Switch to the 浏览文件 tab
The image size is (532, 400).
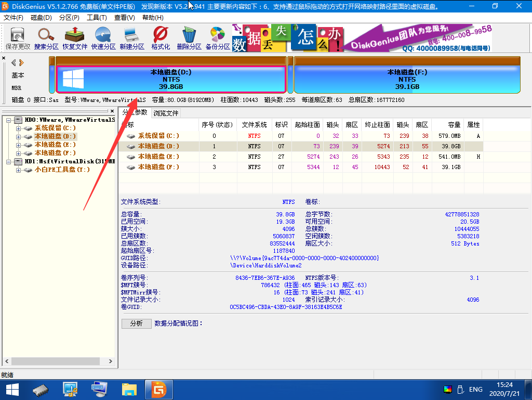(x=166, y=113)
